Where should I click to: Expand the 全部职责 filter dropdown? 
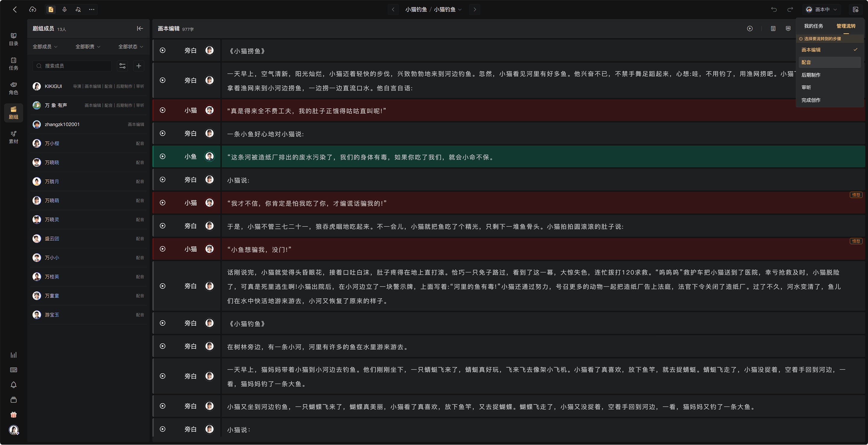coord(88,46)
